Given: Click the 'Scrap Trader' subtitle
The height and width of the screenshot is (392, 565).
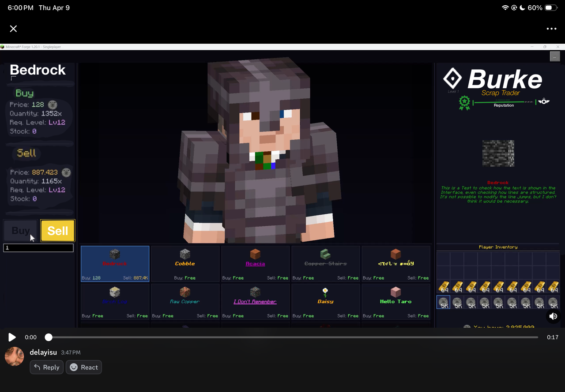Looking at the screenshot, I should coord(501,93).
